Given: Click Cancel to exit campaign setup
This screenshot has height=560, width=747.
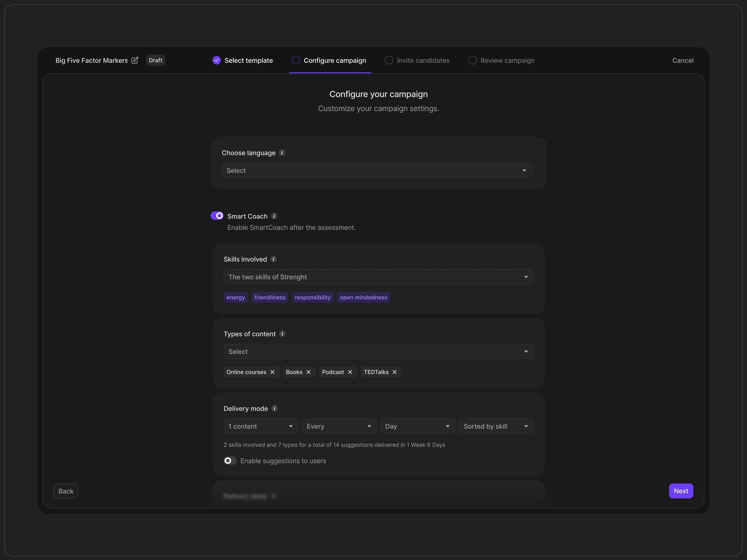Looking at the screenshot, I should [683, 60].
